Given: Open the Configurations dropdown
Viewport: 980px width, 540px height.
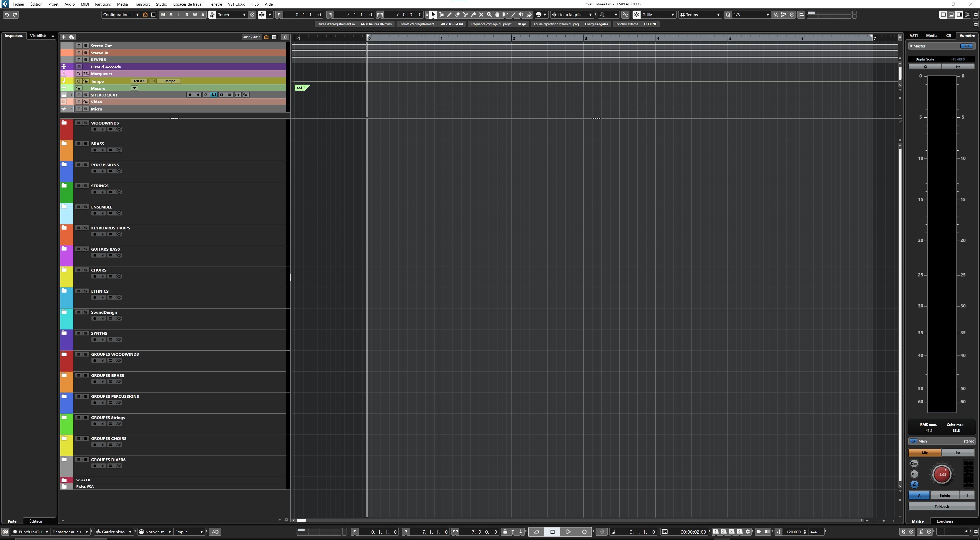Looking at the screenshot, I should tap(121, 15).
